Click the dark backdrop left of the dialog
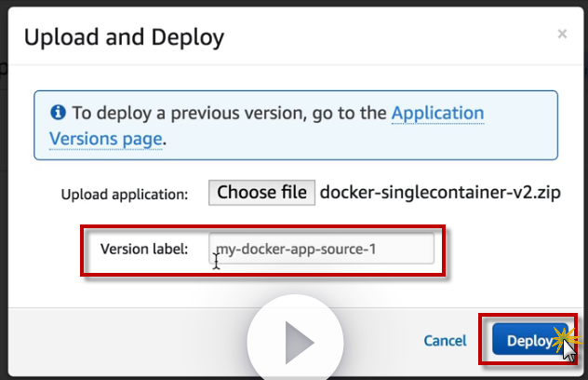Image resolution: width=588 pixels, height=380 pixels. (4, 186)
